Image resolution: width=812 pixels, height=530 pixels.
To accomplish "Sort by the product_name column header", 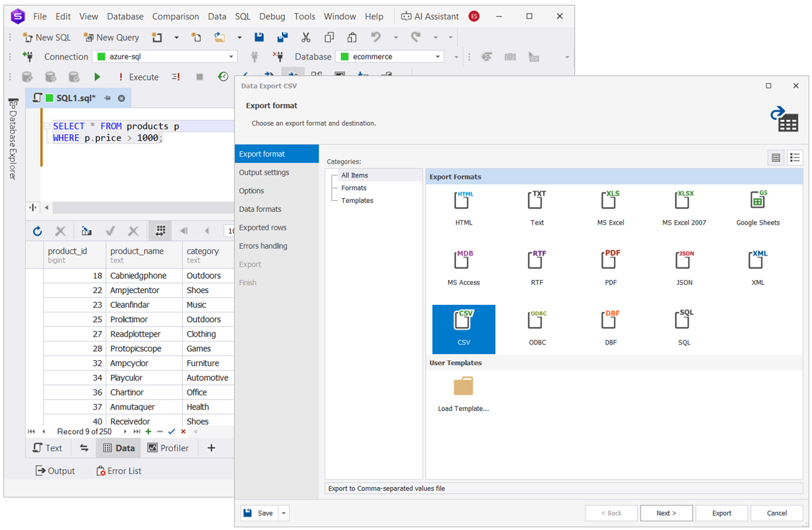I will point(144,255).
